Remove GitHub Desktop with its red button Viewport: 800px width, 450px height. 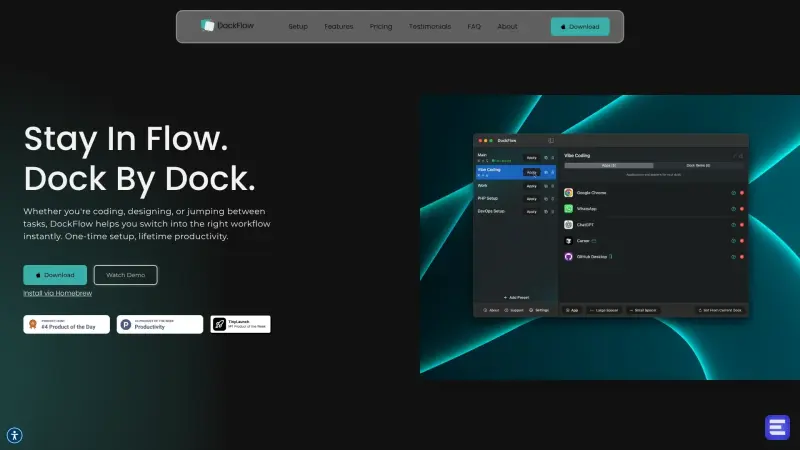tap(742, 257)
